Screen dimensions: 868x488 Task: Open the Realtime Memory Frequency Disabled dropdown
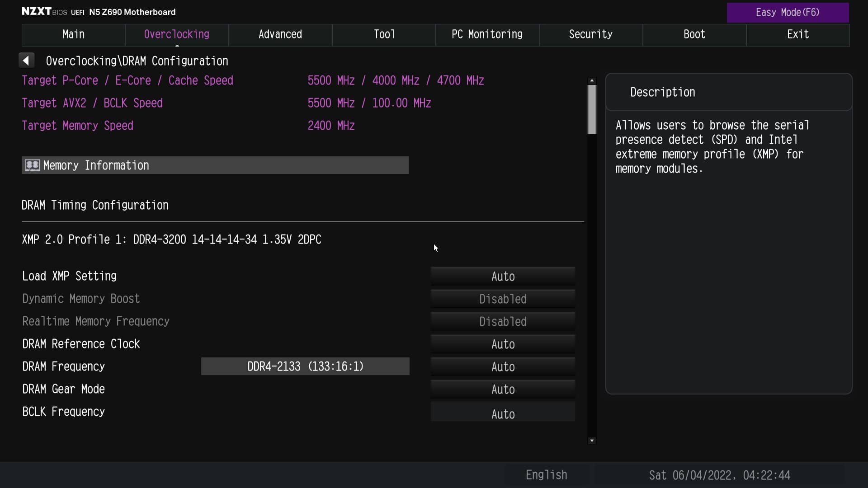click(x=503, y=321)
